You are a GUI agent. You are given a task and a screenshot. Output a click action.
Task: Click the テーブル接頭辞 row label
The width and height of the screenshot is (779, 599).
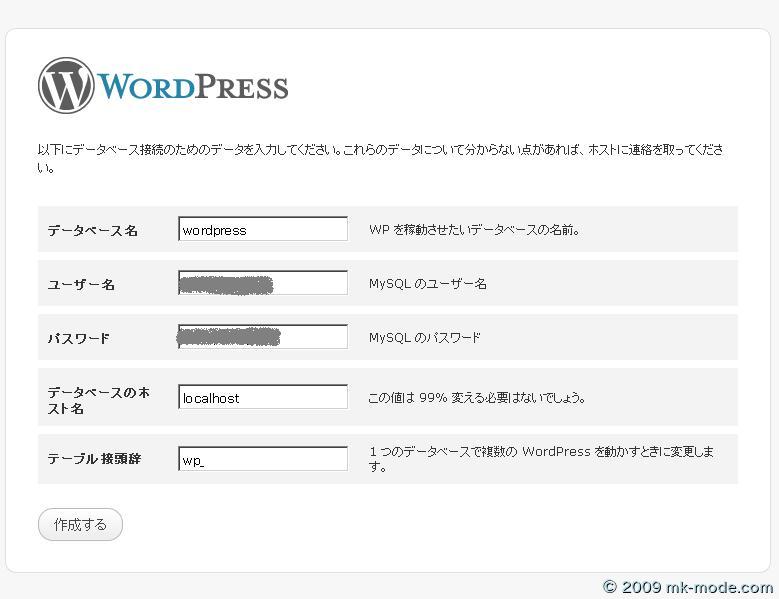coord(94,460)
